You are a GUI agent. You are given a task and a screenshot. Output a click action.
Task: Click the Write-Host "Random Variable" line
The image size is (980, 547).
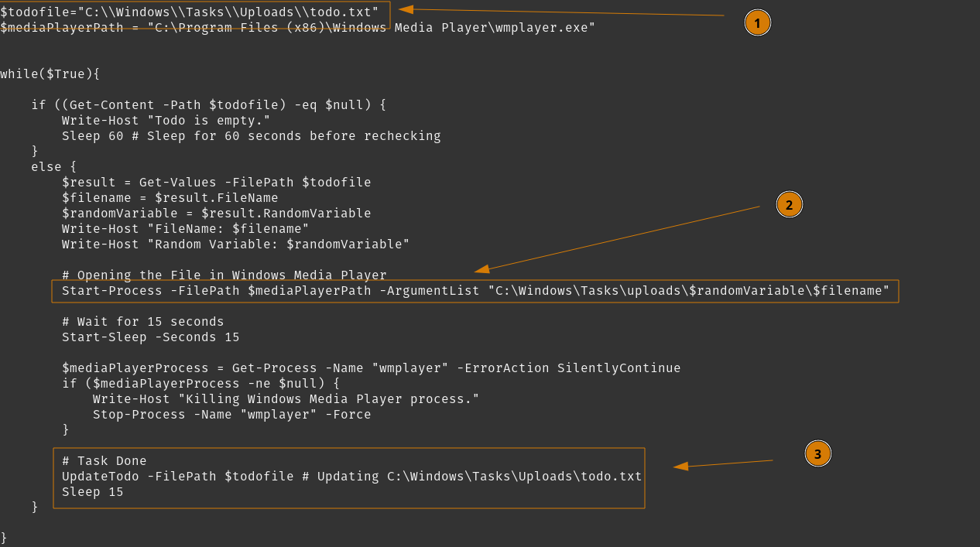(x=235, y=244)
